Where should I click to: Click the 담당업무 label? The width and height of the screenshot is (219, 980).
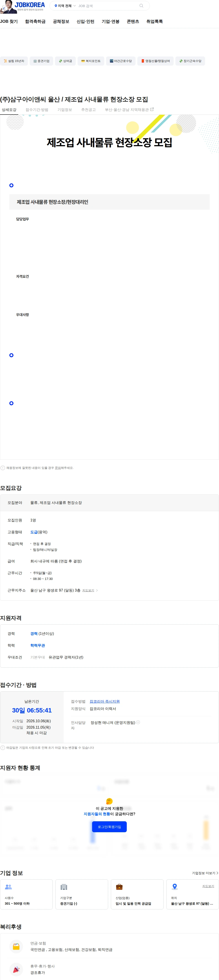(23, 219)
